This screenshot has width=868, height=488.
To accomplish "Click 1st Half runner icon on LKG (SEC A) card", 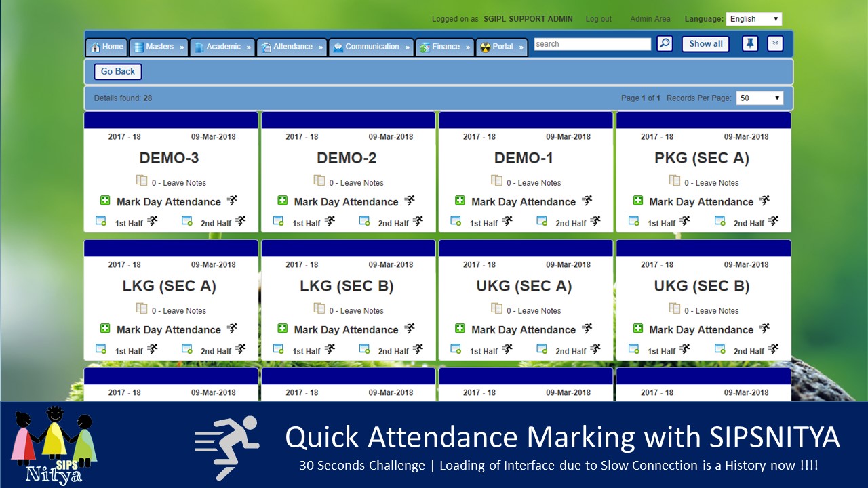I will 153,349.
